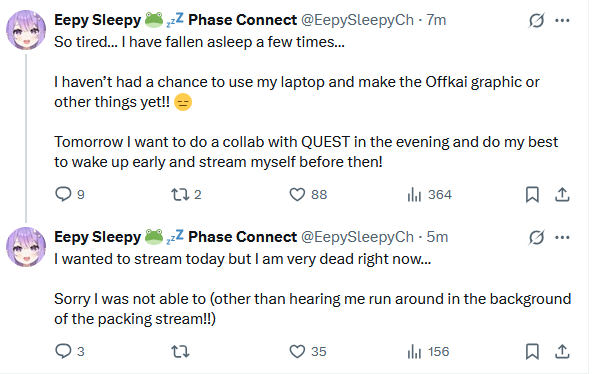Like the tweet with 88 likes
The width and height of the screenshot is (593, 374).
pos(308,195)
